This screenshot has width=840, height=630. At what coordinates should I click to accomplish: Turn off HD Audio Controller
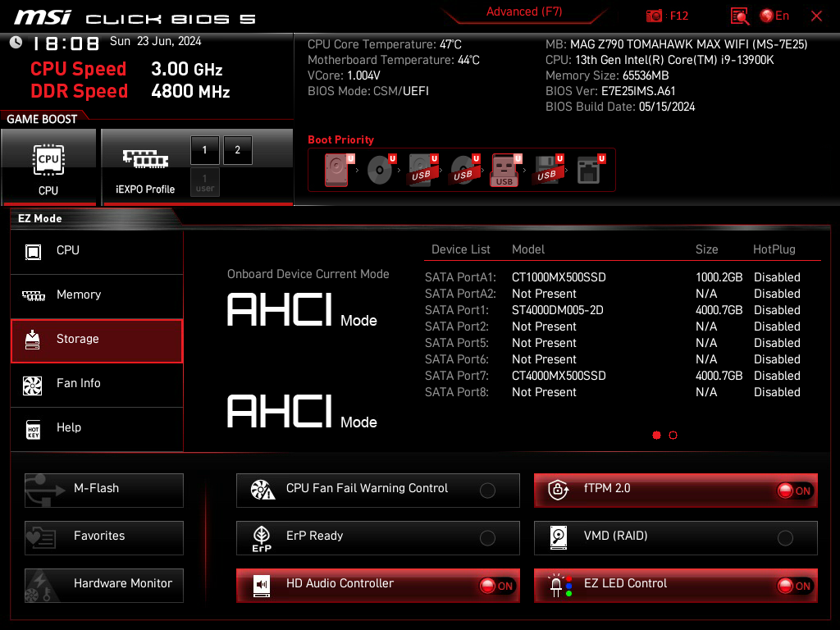(x=496, y=586)
